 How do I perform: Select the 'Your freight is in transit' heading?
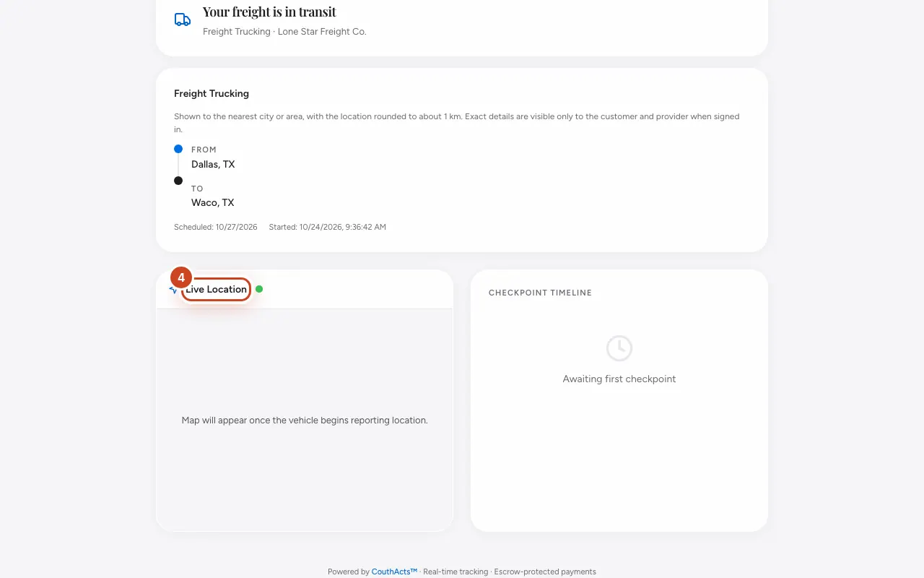coord(269,12)
